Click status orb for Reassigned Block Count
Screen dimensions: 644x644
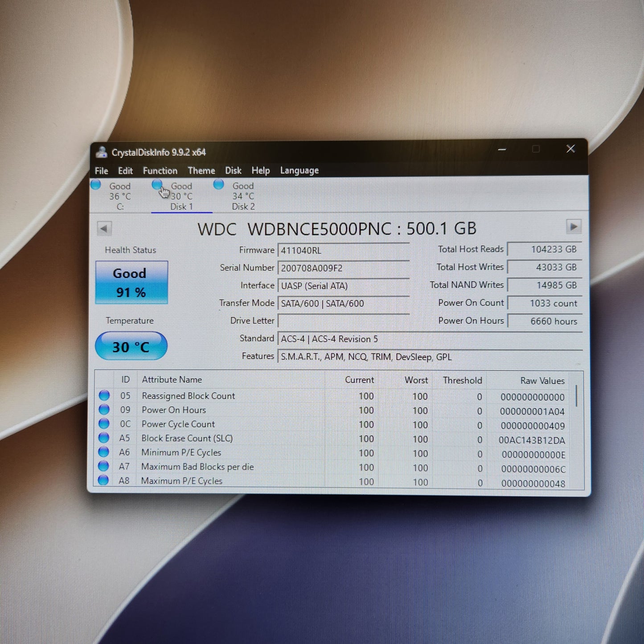104,395
